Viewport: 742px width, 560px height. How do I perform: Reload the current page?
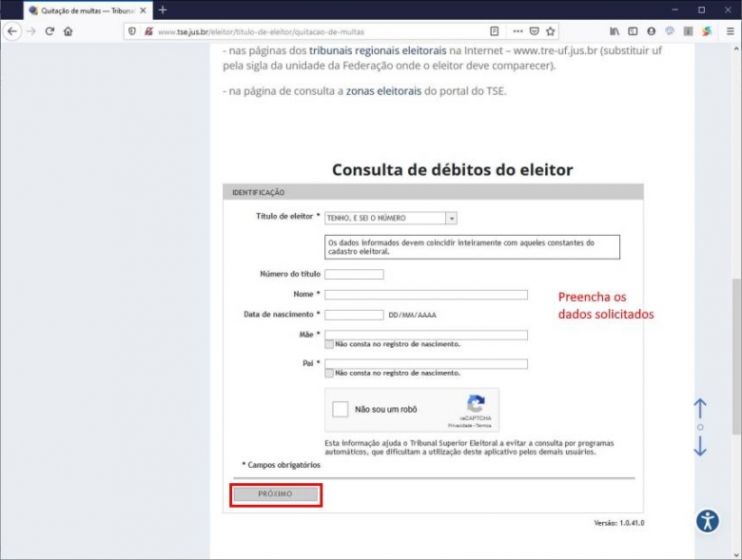pyautogui.click(x=49, y=31)
